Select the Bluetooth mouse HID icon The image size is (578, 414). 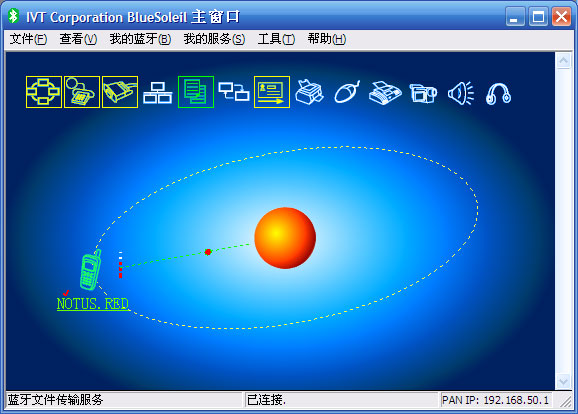pyautogui.click(x=347, y=92)
